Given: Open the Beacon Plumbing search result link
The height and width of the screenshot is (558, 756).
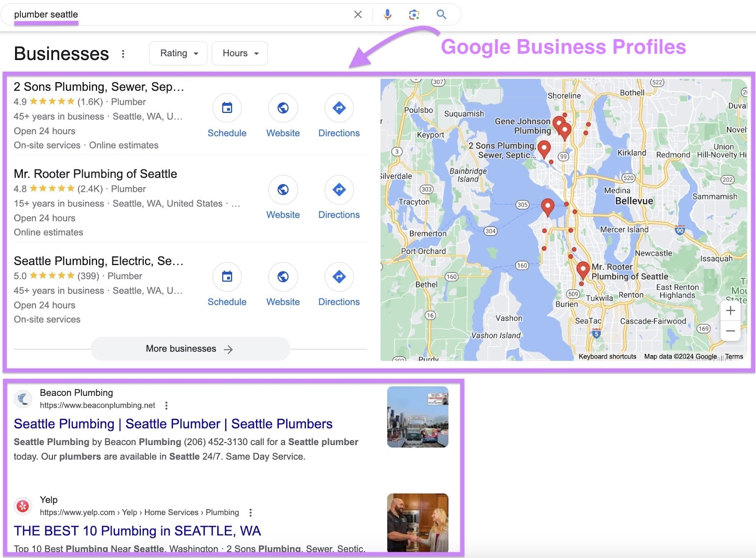Looking at the screenshot, I should click(x=173, y=424).
